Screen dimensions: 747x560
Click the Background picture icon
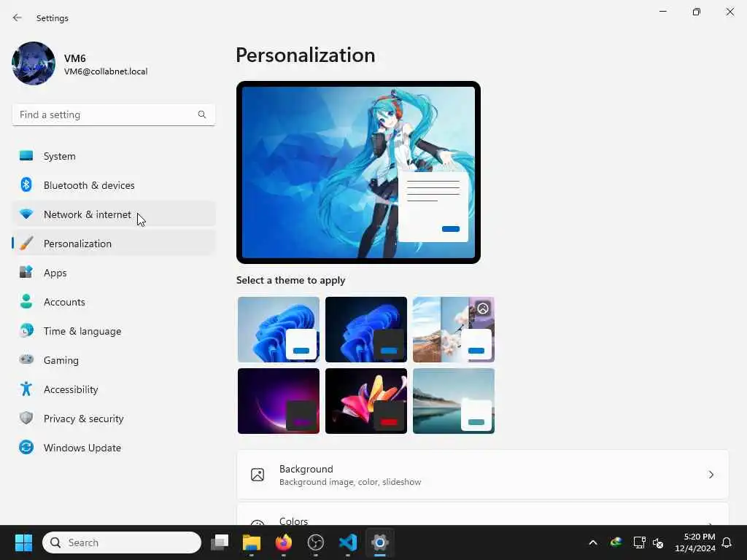(258, 475)
